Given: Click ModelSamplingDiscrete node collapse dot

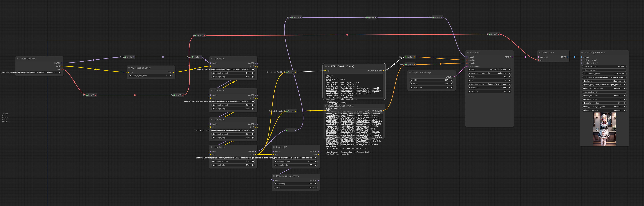Looking at the screenshot, I should [274, 176].
